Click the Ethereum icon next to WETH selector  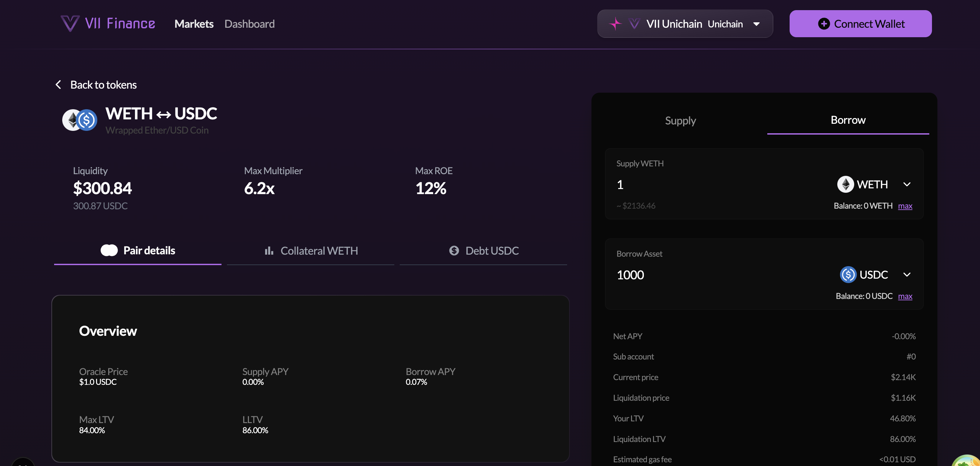click(845, 185)
